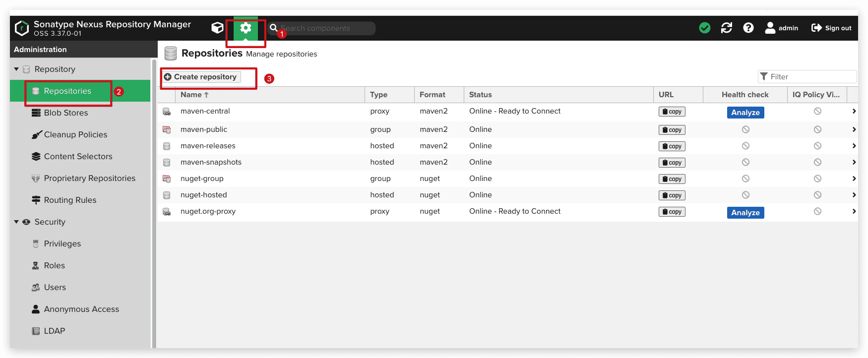Open Administration gear icon in header
The image size is (868, 358).
(x=246, y=28)
